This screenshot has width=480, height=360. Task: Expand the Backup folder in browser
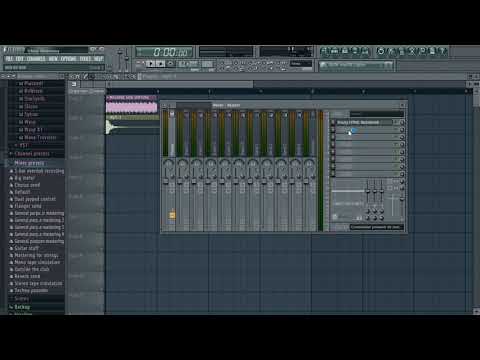pyautogui.click(x=22, y=307)
